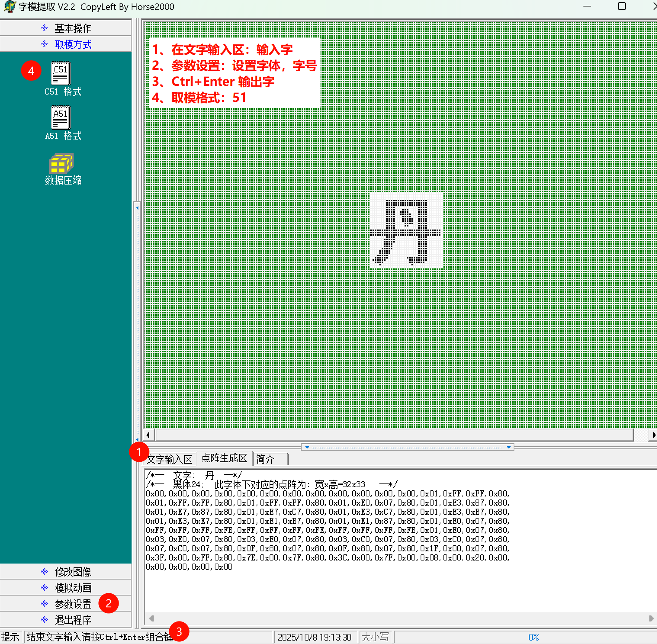Image resolution: width=657 pixels, height=644 pixels.
Task: Open the 模拟动画 menu section
Action: (66, 588)
